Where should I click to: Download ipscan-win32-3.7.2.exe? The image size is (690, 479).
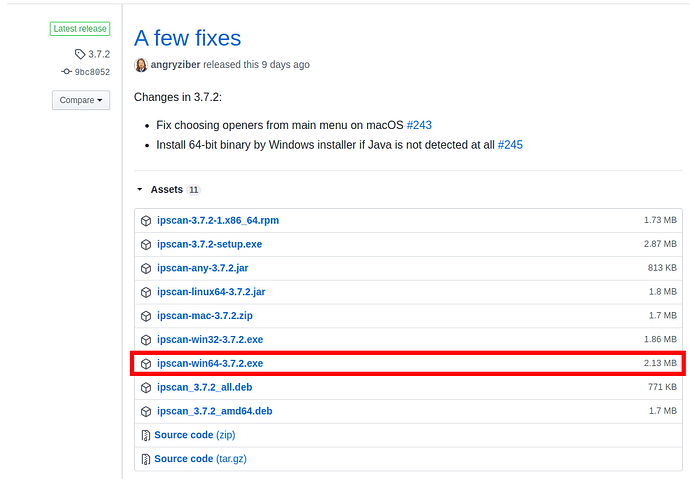click(x=210, y=339)
